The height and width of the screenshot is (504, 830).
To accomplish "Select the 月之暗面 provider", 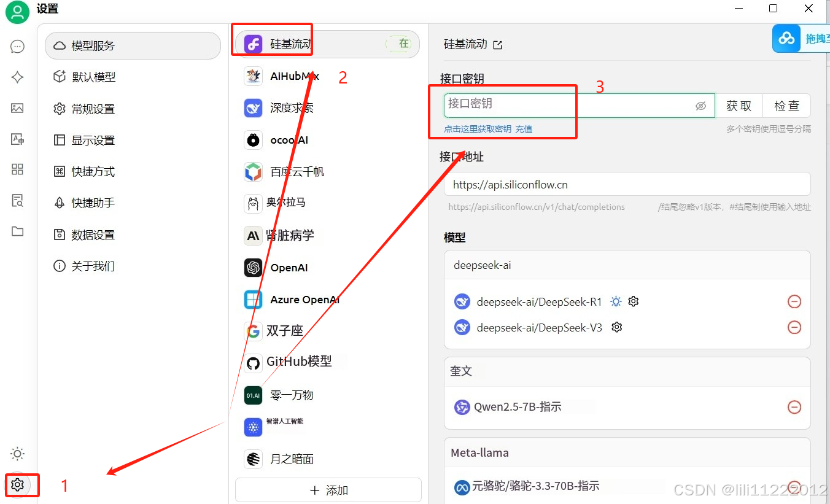I will [x=327, y=459].
